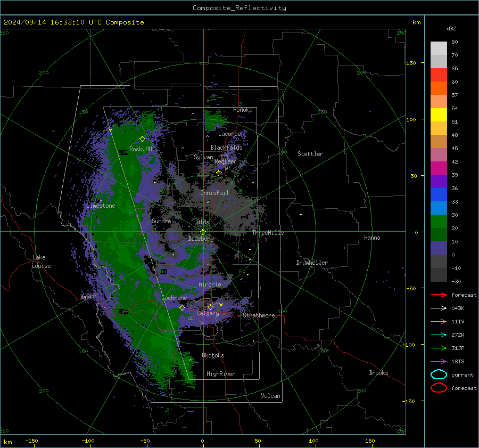Click the cyan 'current' ellipse legend icon
Viewport: 479px width, 448px height.
(439, 374)
